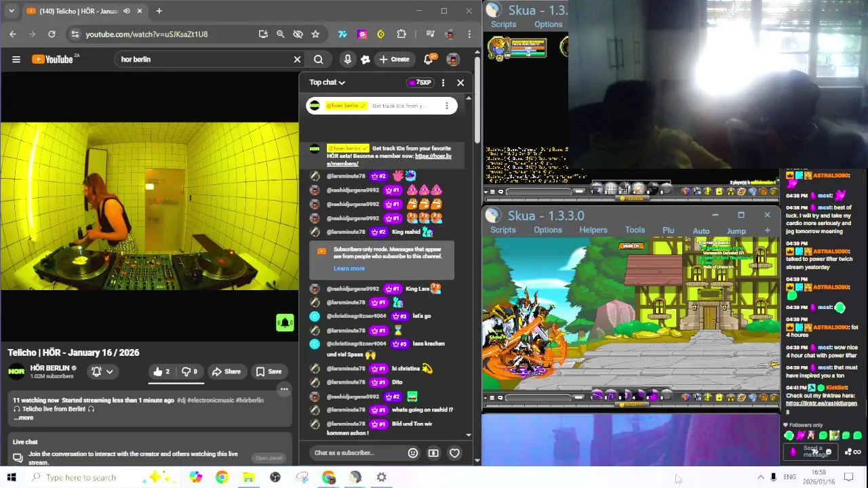Open live chat three-dot options menu
The image size is (868, 488).
pyautogui.click(x=443, y=83)
